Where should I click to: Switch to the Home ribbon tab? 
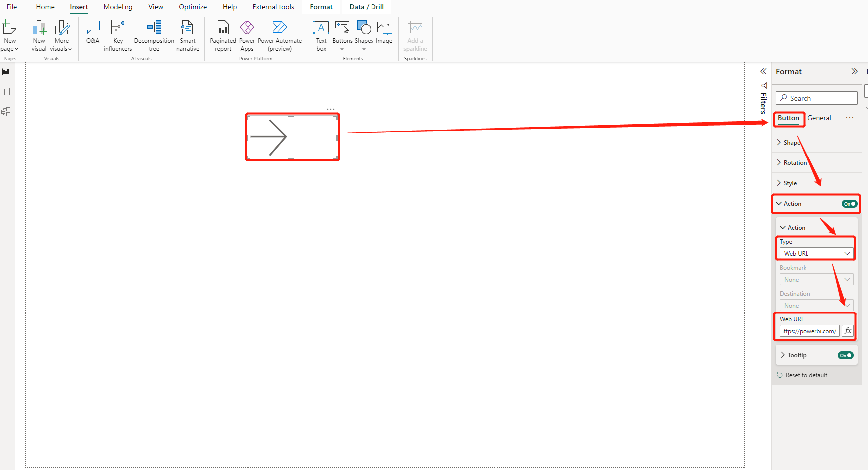pos(45,7)
